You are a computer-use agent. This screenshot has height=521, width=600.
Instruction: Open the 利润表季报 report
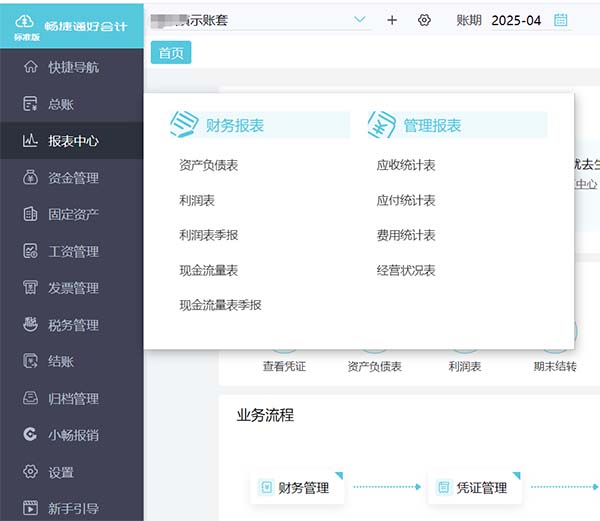tap(209, 235)
